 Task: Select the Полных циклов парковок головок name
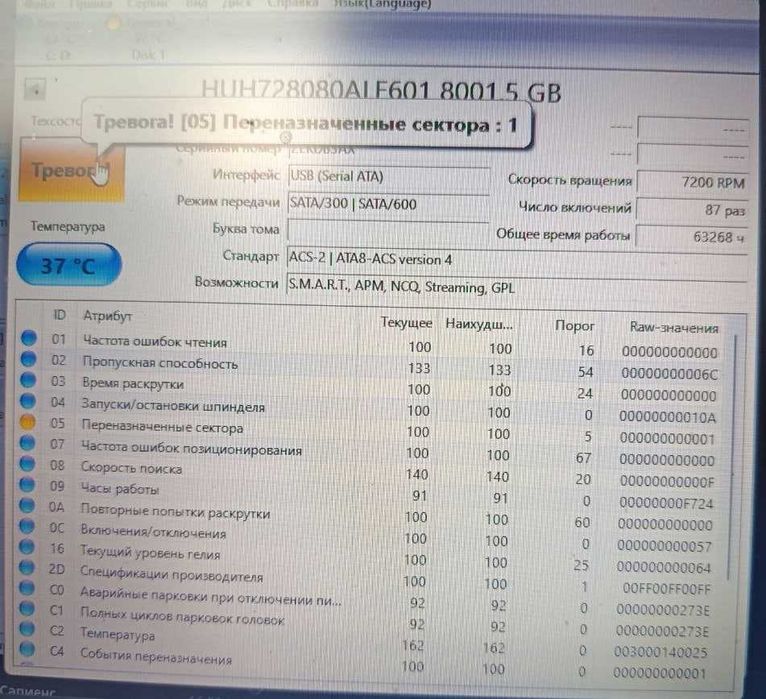coord(182,616)
